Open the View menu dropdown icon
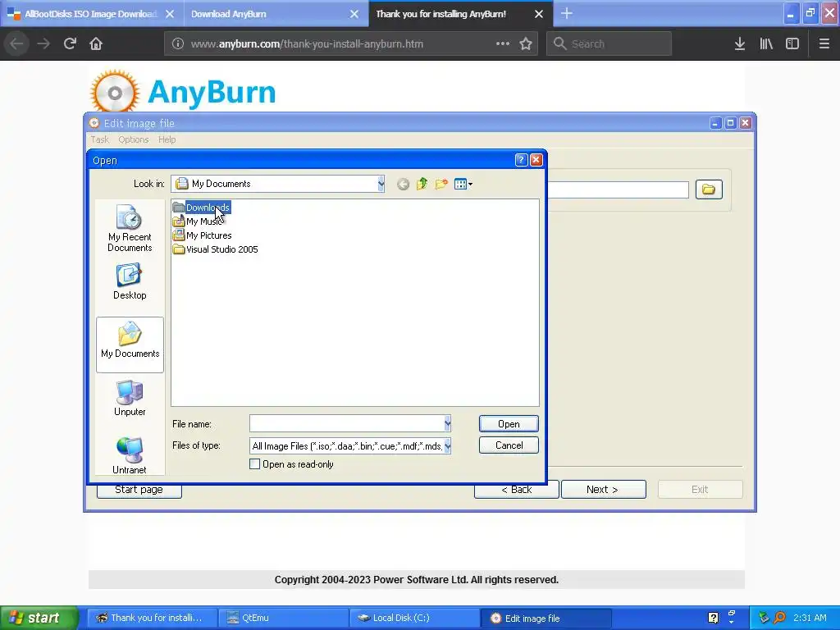 tap(463, 185)
